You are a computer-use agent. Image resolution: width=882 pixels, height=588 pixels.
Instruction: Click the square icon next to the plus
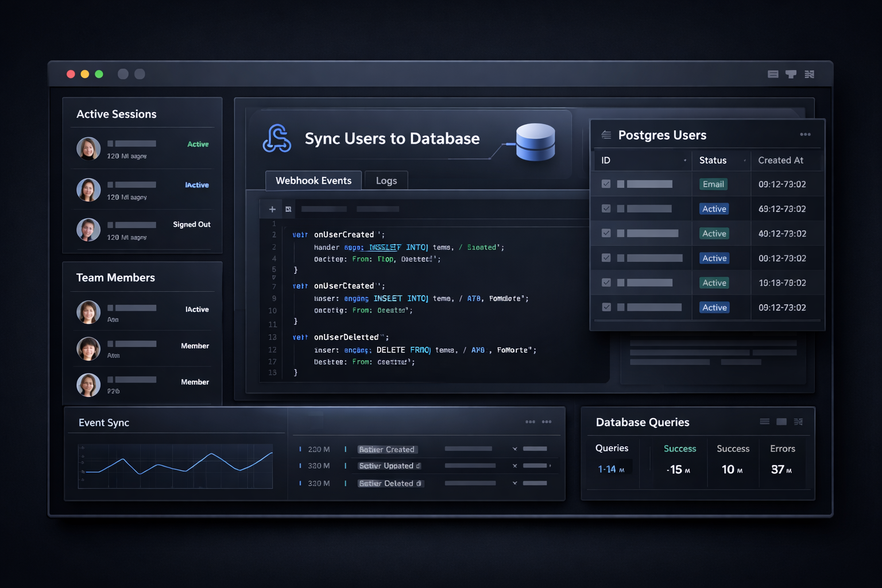[x=288, y=209]
